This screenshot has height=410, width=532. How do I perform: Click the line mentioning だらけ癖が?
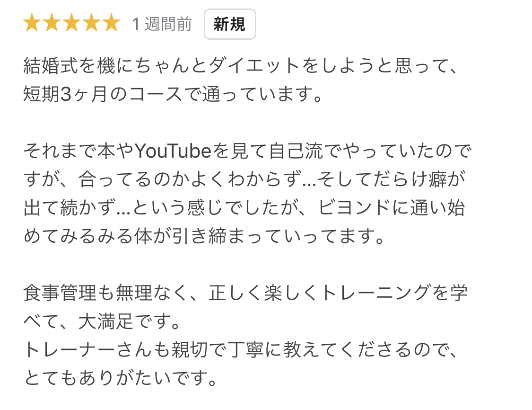[244, 179]
